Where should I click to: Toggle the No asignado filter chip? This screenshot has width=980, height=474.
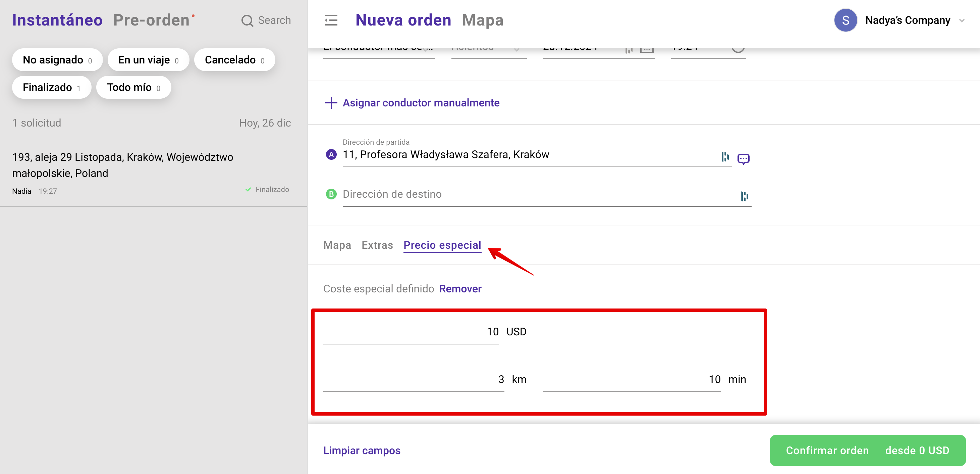tap(57, 60)
